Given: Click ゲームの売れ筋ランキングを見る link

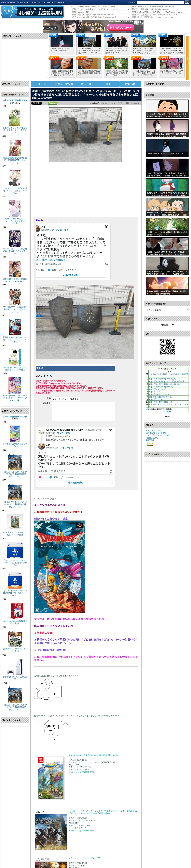Looking at the screenshot, I should coord(15,418).
